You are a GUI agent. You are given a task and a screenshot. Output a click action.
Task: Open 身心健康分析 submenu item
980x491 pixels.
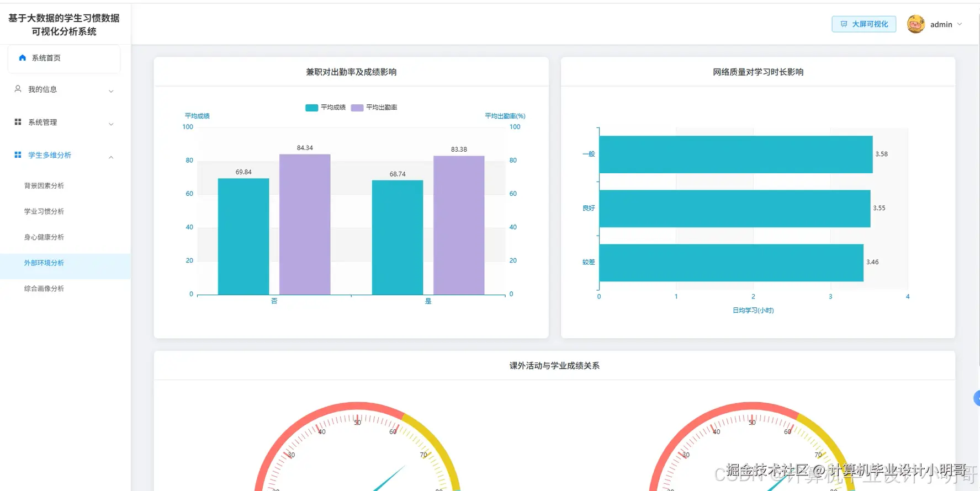click(x=44, y=237)
